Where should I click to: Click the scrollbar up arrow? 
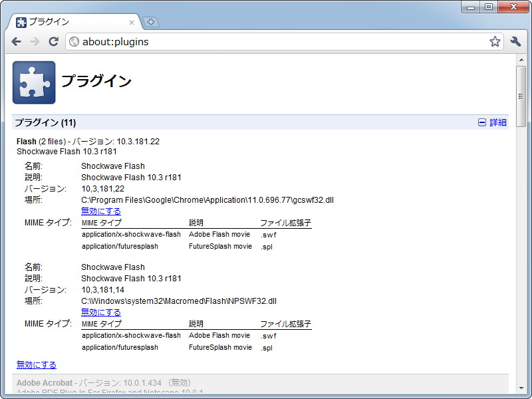coord(522,59)
